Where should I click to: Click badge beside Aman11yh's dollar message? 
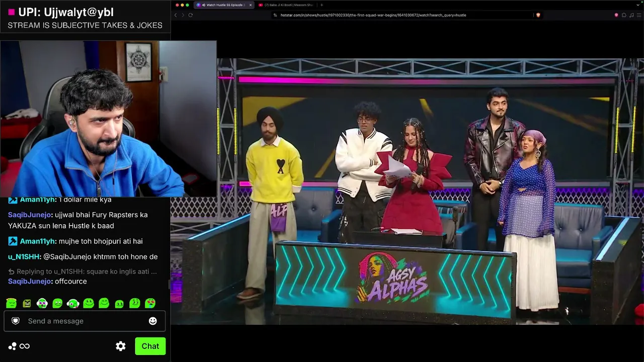click(x=13, y=200)
